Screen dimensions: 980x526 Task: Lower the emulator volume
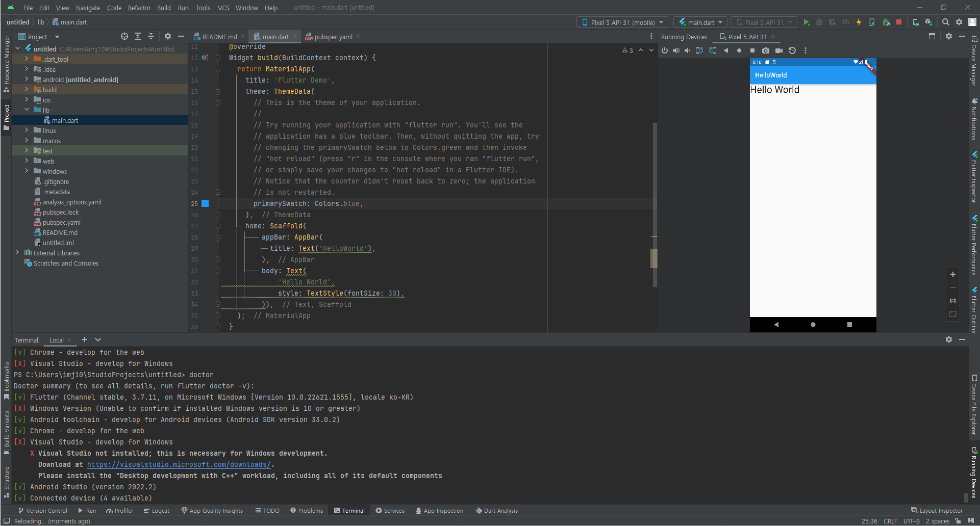687,50
